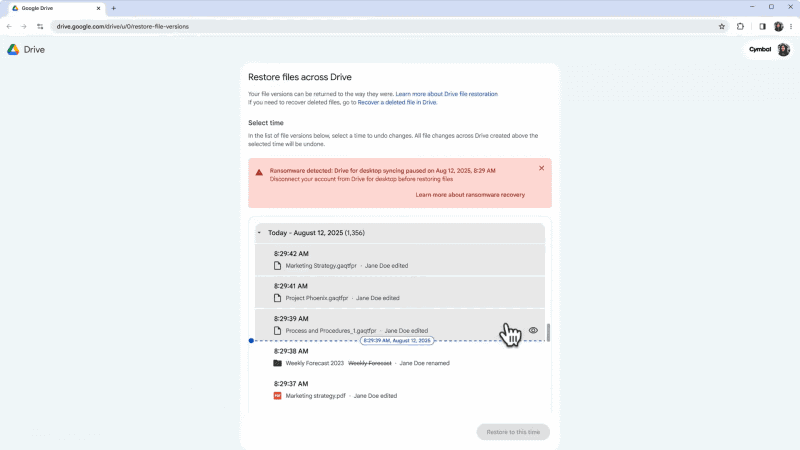Open Learn more about Drive file restoration

point(446,94)
